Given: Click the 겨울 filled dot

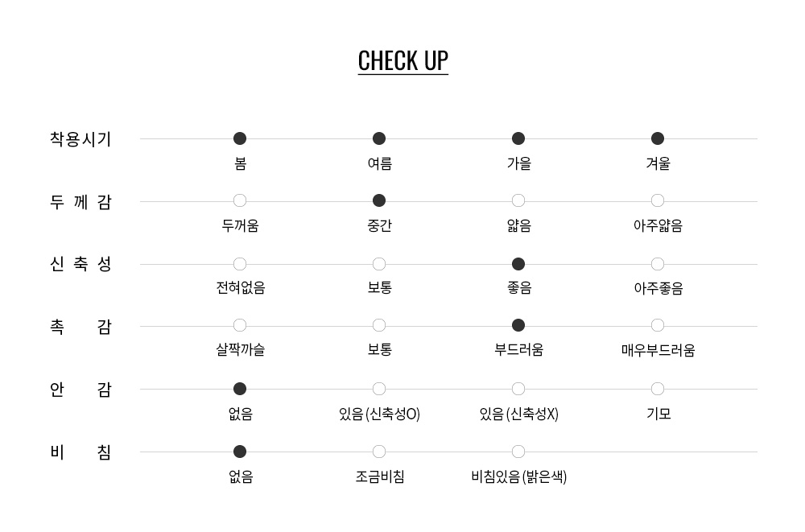Looking at the screenshot, I should click(658, 138).
